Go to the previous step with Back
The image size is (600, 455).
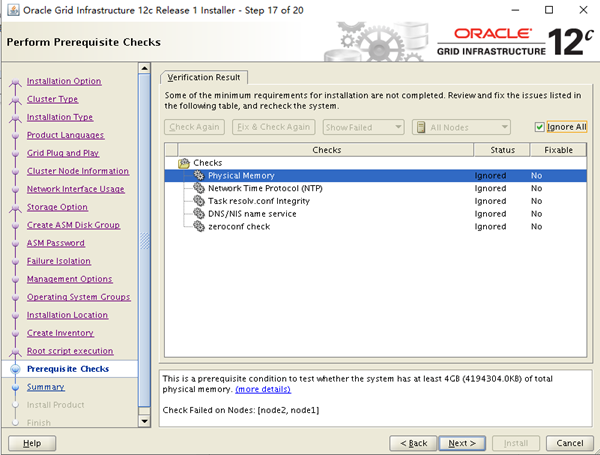413,443
